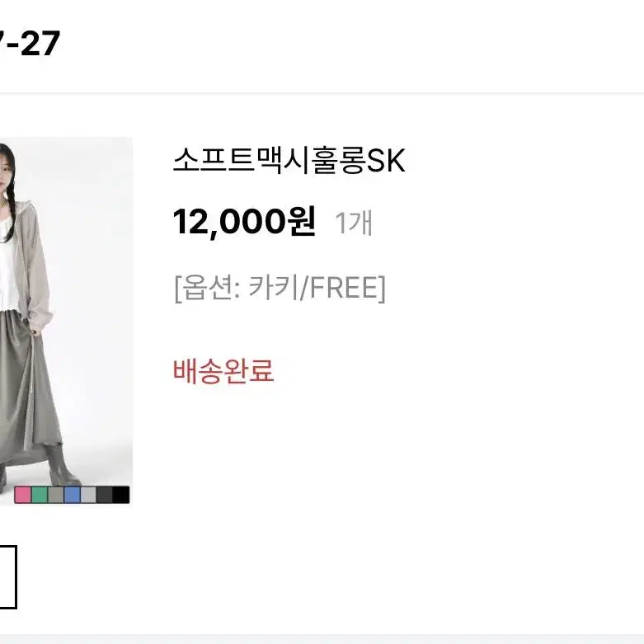Click the order date ending in -27
Screen dimensions: 644x644
(30, 43)
